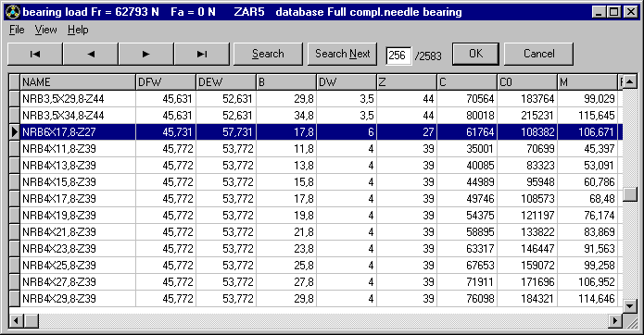The image size is (644, 335).
Task: Click the record number field showing 256
Action: 398,56
